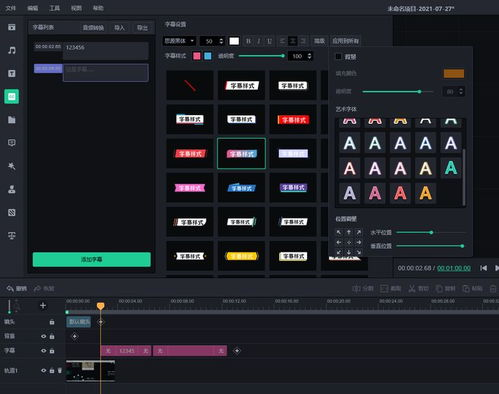499x394 pixels.
Task: Select the teal A art font style
Action: (x=451, y=168)
